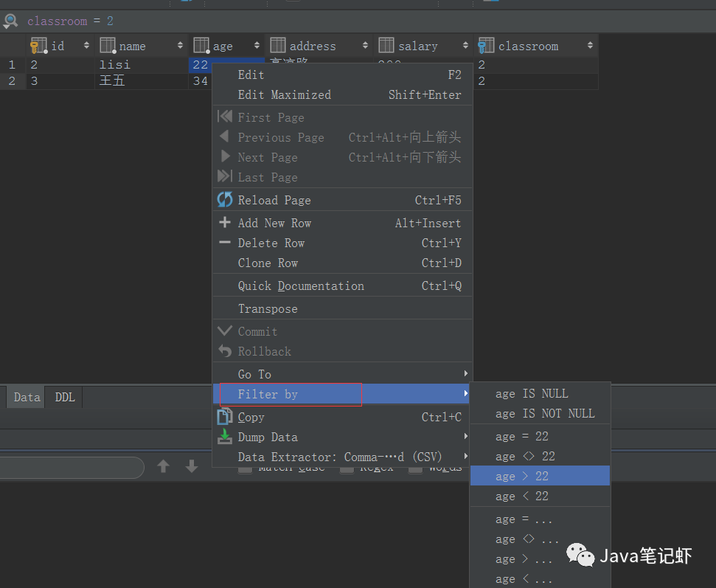Click the age column table icon
Image resolution: width=716 pixels, height=588 pixels.
201,46
